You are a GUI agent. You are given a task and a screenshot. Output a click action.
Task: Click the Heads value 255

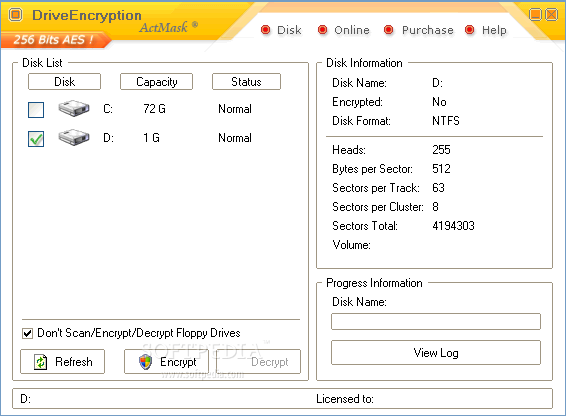coord(441,150)
